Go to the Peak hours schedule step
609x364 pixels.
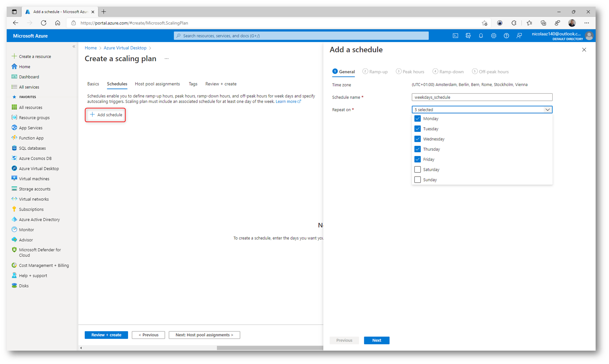[410, 72]
